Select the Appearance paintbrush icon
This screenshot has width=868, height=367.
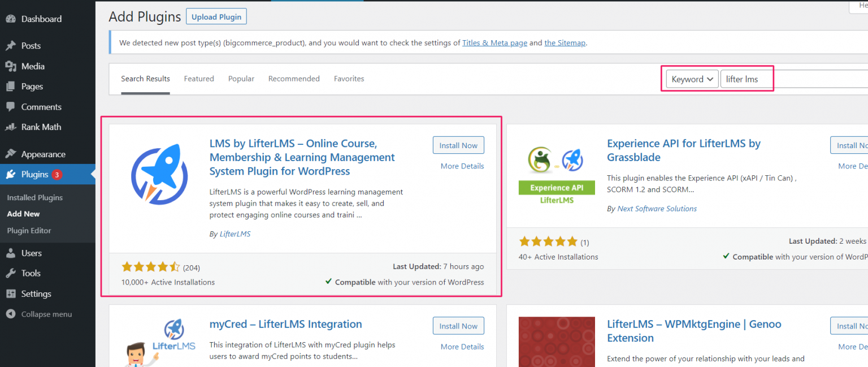[11, 153]
